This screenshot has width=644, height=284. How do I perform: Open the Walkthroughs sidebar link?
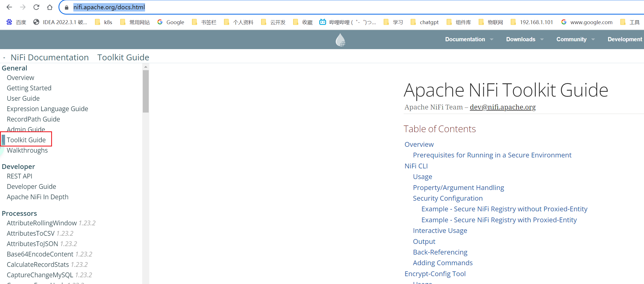point(27,150)
